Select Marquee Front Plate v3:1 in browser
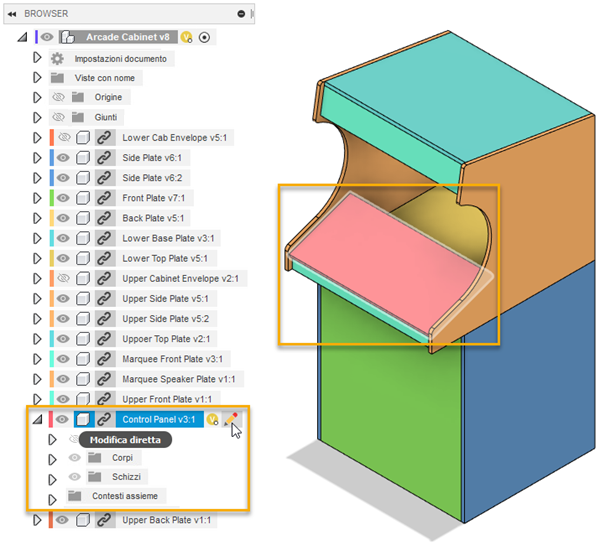 pyautogui.click(x=173, y=359)
